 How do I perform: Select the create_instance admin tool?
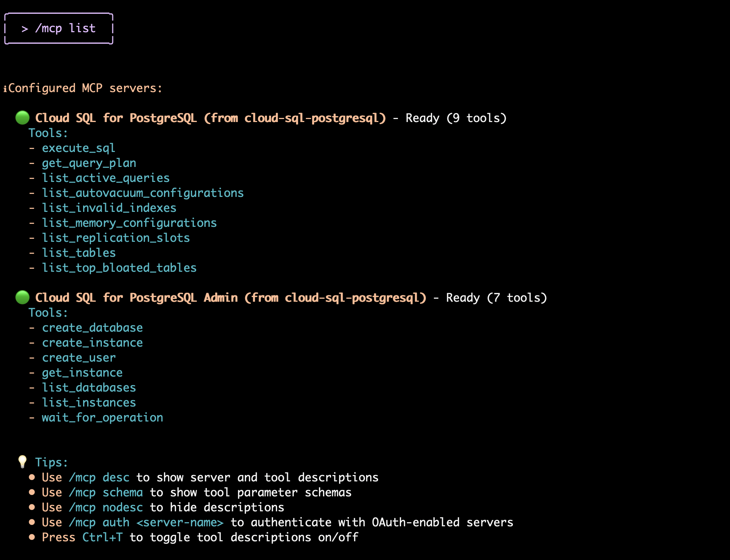[92, 343]
